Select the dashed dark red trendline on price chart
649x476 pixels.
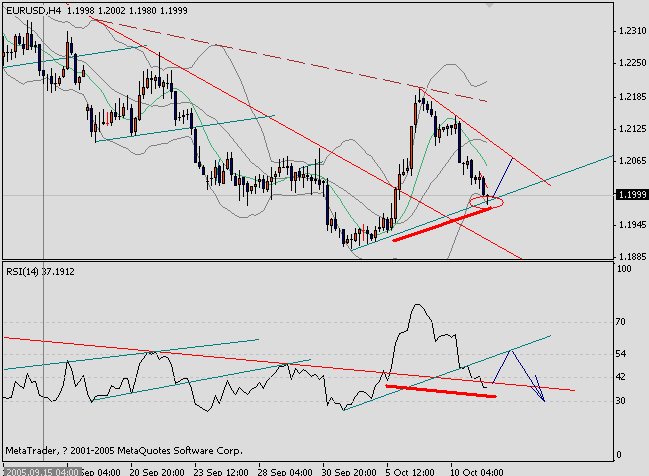tap(290, 59)
